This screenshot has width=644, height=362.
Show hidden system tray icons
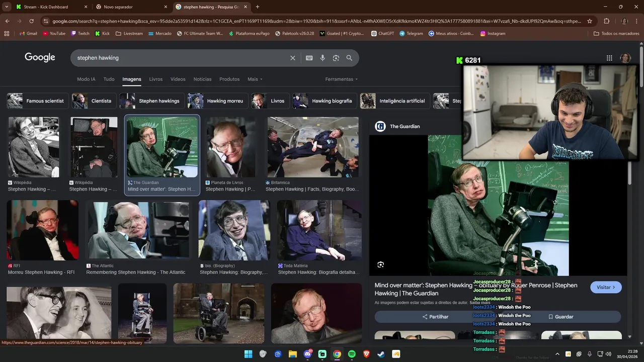pos(557,354)
